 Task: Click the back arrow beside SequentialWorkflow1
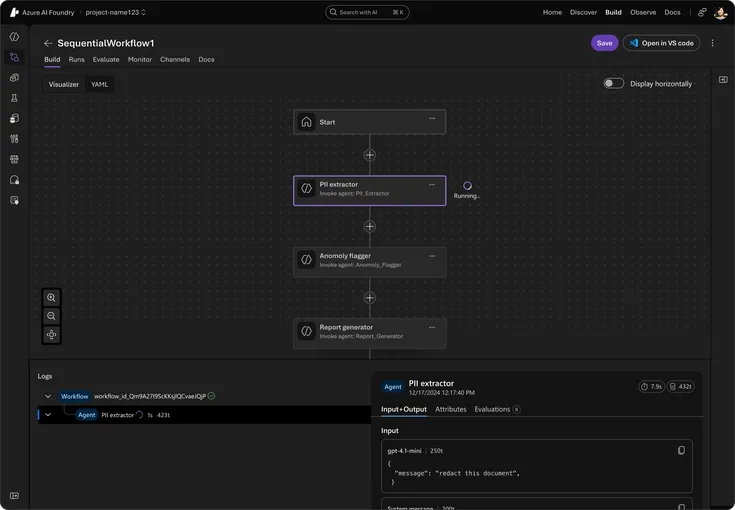(48, 44)
